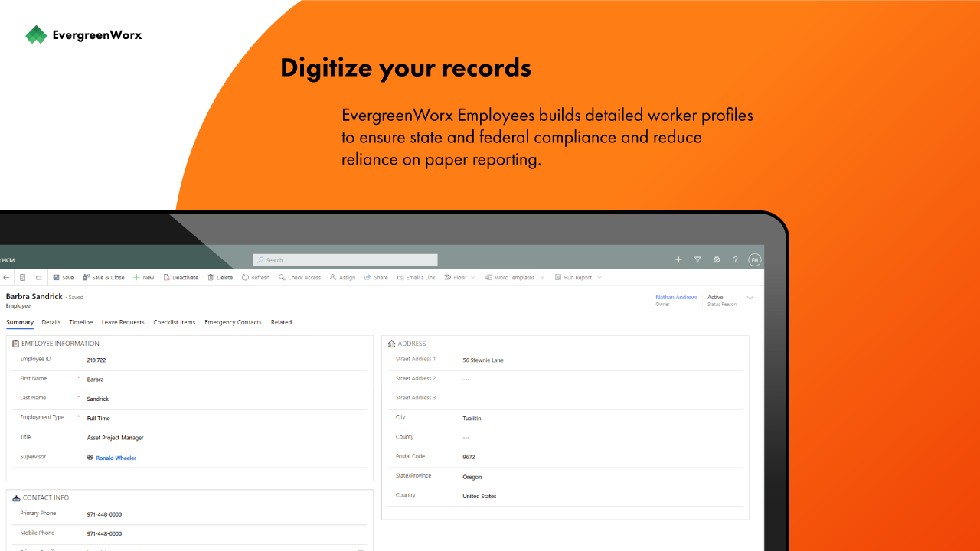Expand the header chevron beside Active
The height and width of the screenshot is (551, 980).
750,298
